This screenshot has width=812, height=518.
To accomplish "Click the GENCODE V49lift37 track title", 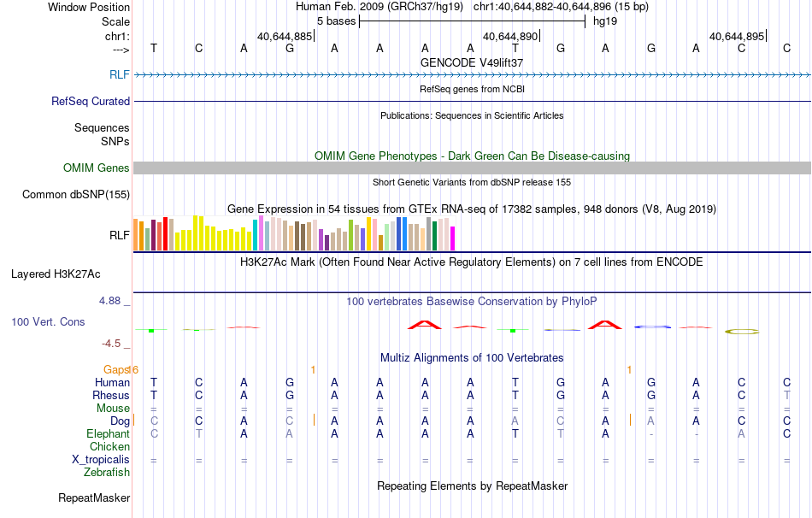I will 472,62.
